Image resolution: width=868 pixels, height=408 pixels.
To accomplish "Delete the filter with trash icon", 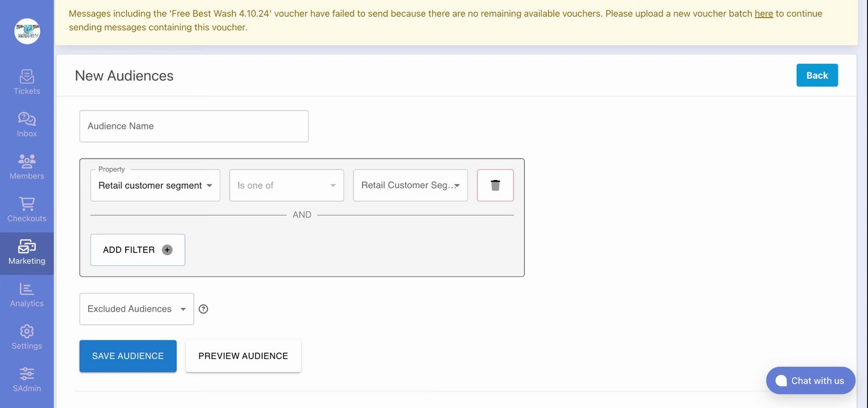I will click(x=495, y=185).
